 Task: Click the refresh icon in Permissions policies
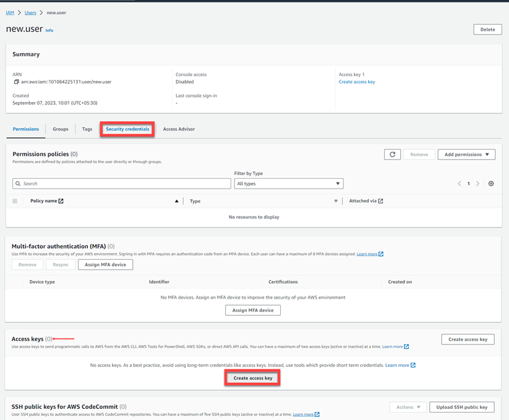point(392,154)
